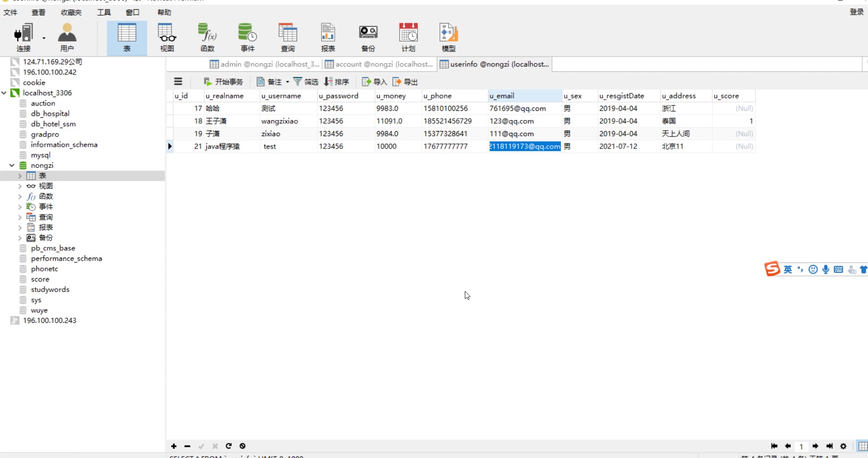Viewport: 868px width, 458px height.
Task: Open the 用户 (User) management icon
Action: click(67, 38)
